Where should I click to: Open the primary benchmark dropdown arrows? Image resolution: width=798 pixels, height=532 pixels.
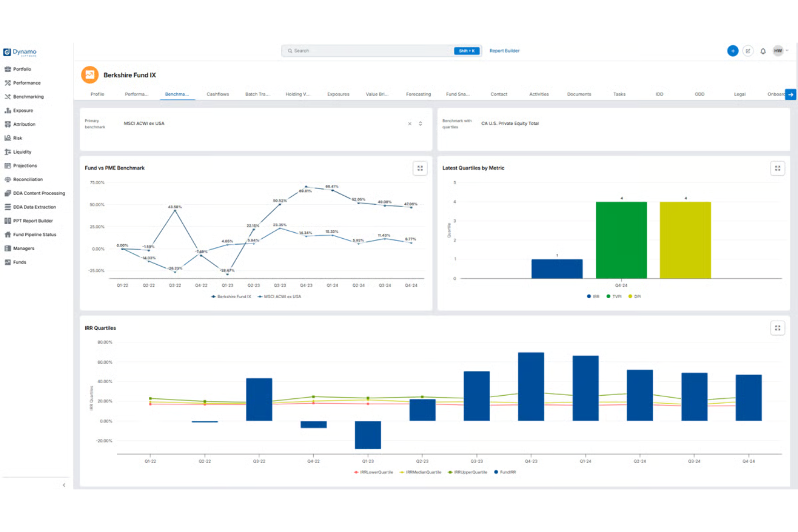tap(421, 124)
